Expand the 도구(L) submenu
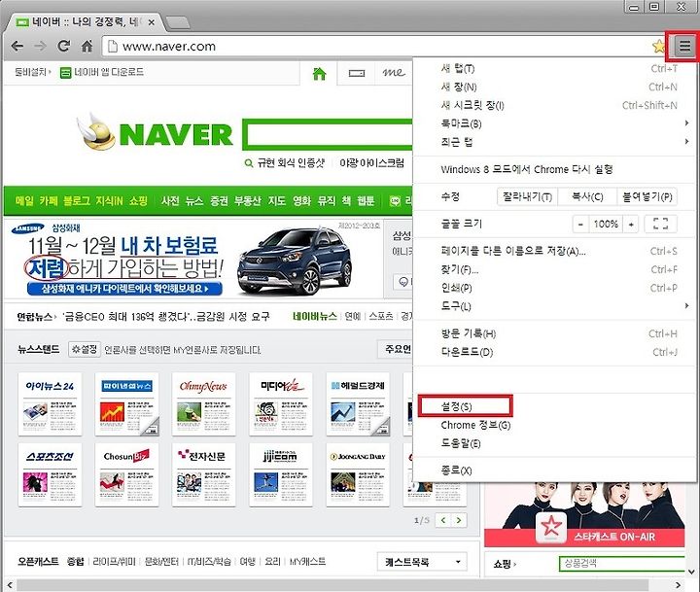 tap(553, 306)
